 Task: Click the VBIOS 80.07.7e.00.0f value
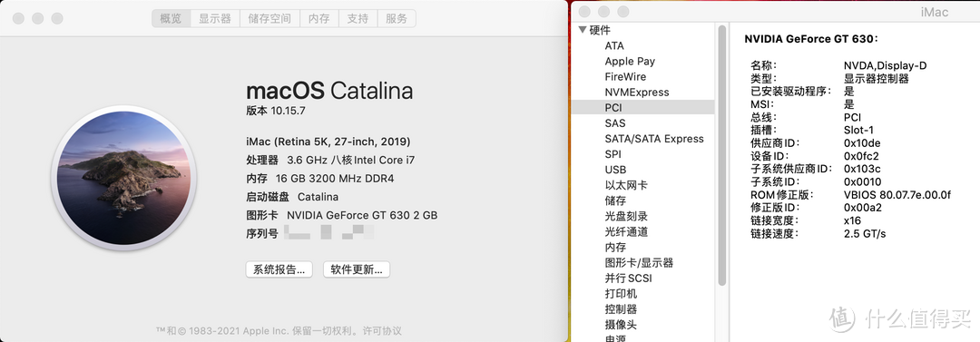coord(897,194)
